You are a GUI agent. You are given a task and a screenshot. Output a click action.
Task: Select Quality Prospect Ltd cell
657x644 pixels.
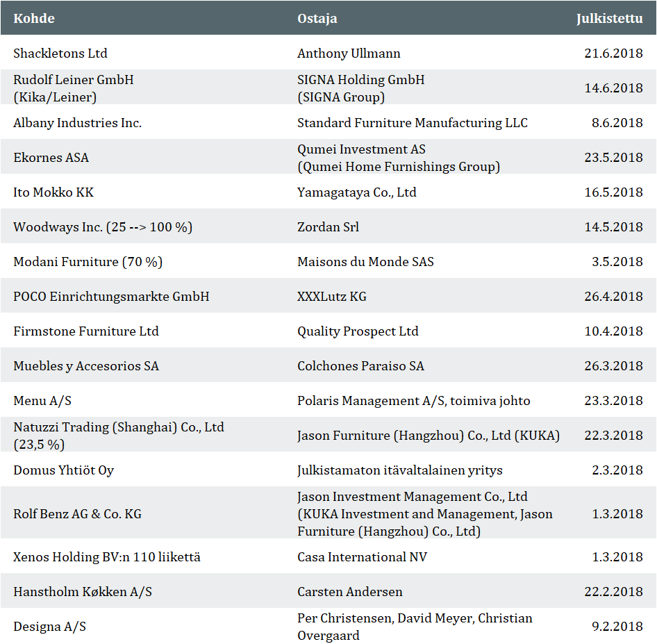click(358, 331)
